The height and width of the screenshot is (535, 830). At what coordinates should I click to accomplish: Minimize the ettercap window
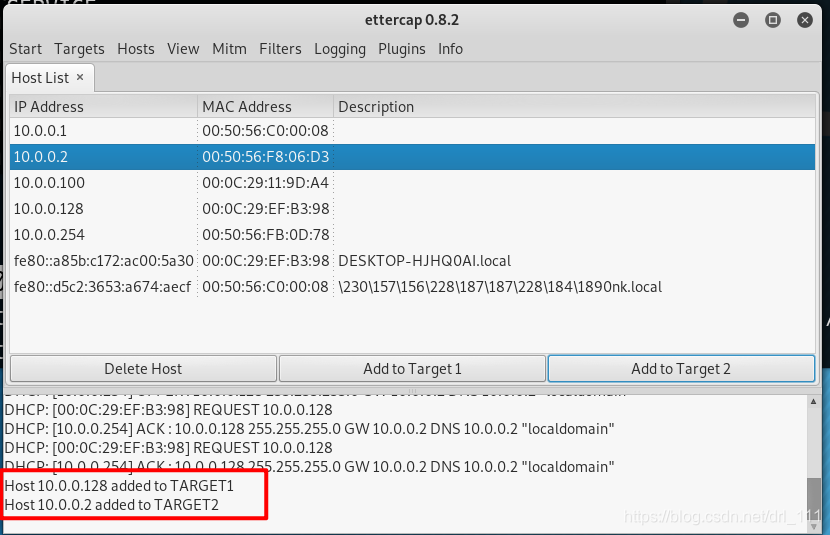(x=741, y=20)
